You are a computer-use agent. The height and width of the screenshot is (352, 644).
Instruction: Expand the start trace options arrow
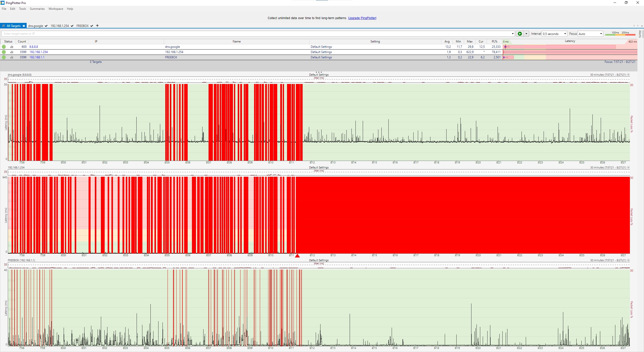tap(526, 34)
